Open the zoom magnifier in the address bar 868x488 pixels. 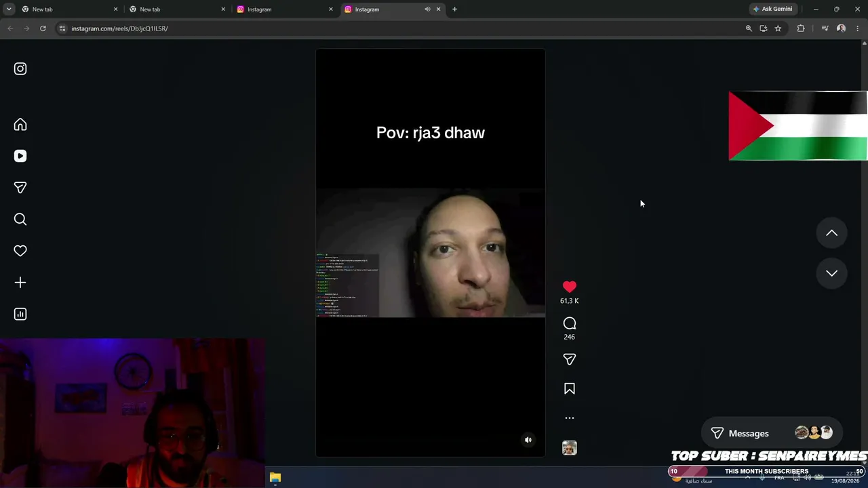point(749,28)
